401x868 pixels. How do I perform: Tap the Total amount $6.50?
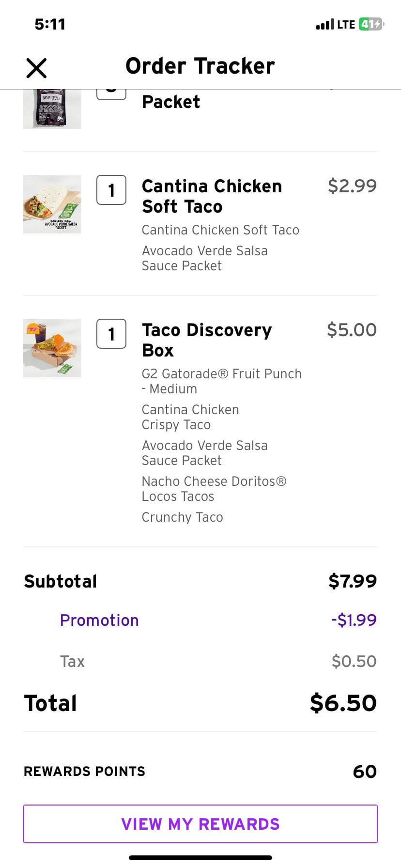(343, 703)
